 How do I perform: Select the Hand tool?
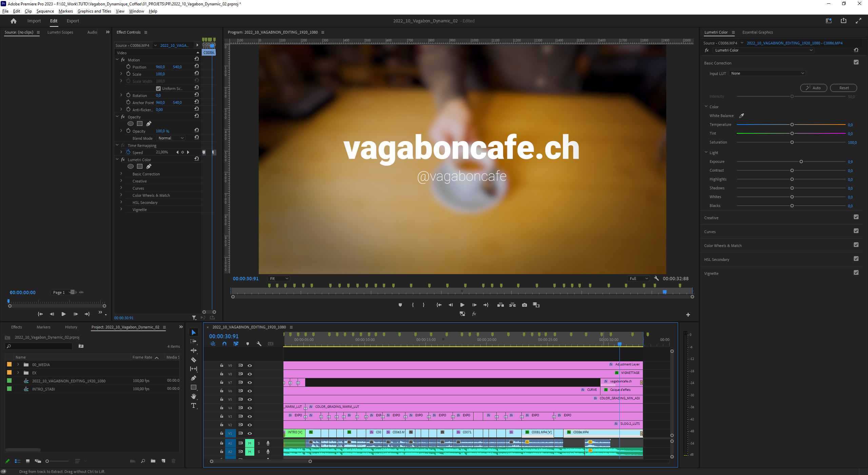(194, 396)
